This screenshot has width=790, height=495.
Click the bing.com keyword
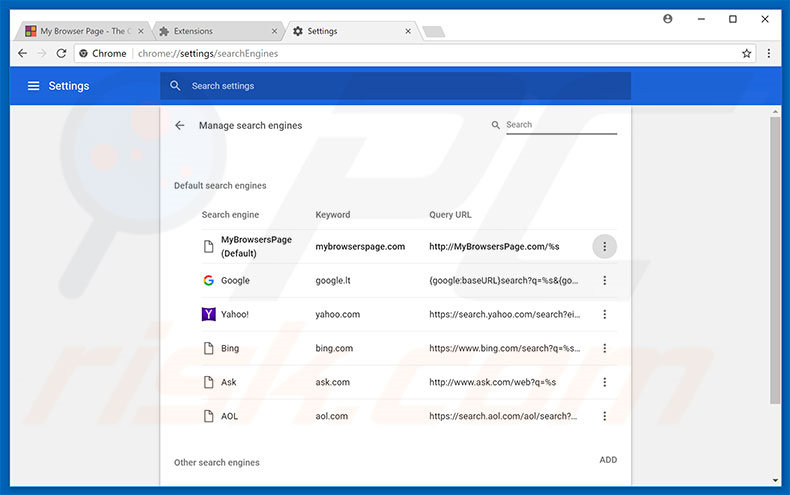[334, 348]
